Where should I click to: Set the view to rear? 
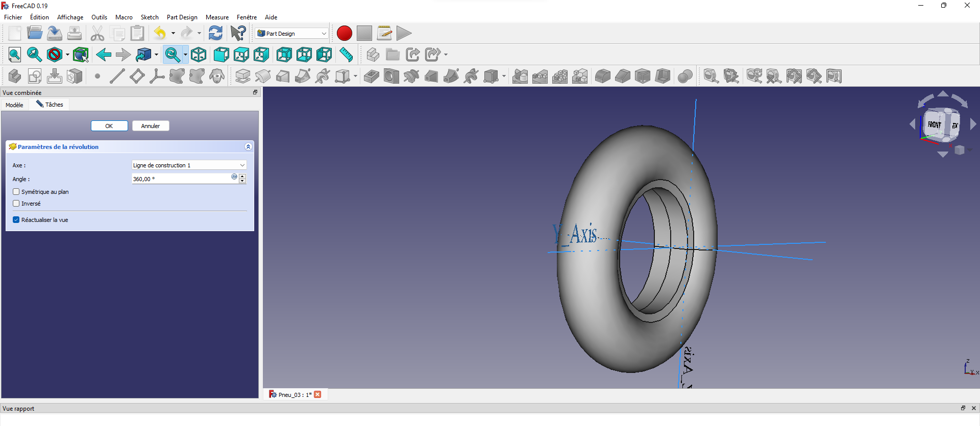pos(284,55)
